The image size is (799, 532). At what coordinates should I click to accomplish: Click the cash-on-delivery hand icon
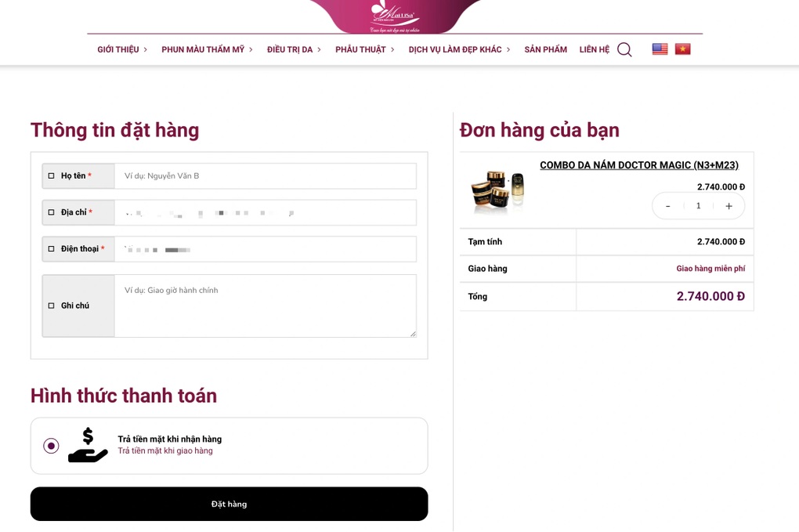point(87,445)
